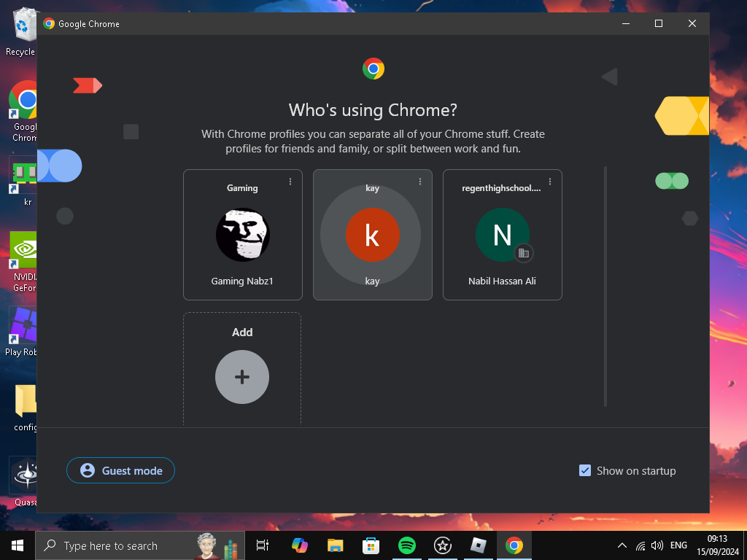
Task: Click the regenthighschool profile name label
Action: (x=501, y=188)
